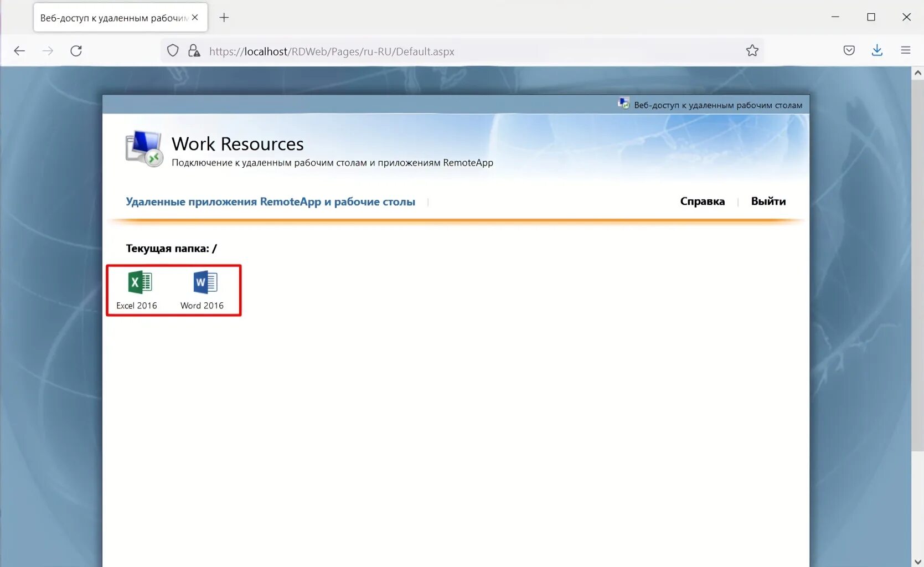This screenshot has width=924, height=567.
Task: Click scrollbar down arrow
Action: (917, 561)
